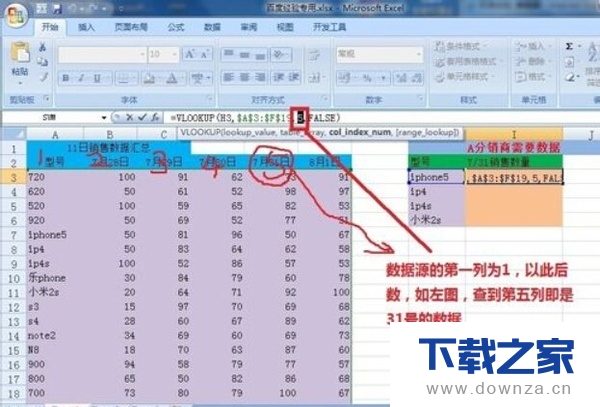The width and height of the screenshot is (600, 407).
Task: Open the Number group dialog launcher
Action: click(420, 99)
